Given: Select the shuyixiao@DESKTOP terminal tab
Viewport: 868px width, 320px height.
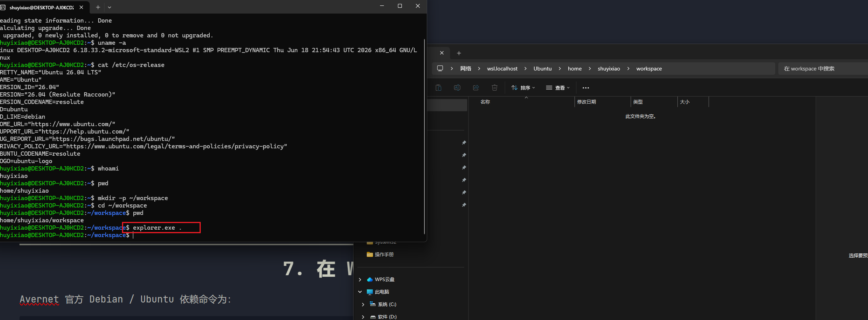Looking at the screenshot, I should point(42,7).
